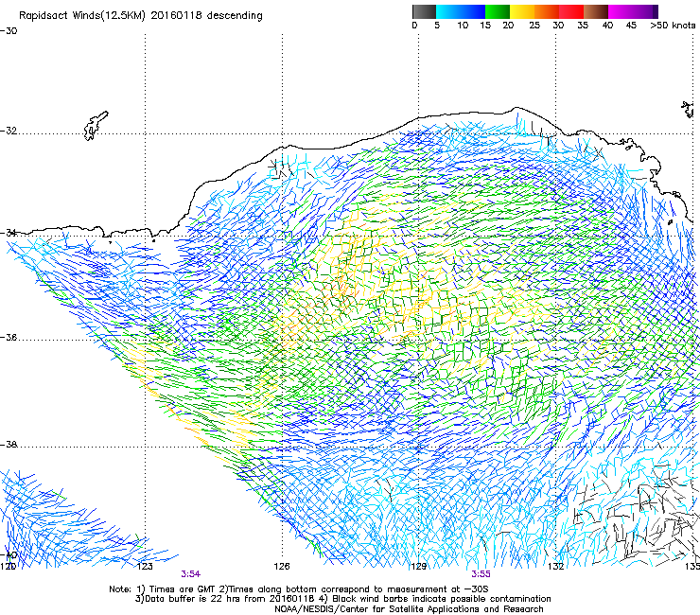Click the longitude label '132'
Viewport: 700px width, 615px height.
click(x=556, y=567)
